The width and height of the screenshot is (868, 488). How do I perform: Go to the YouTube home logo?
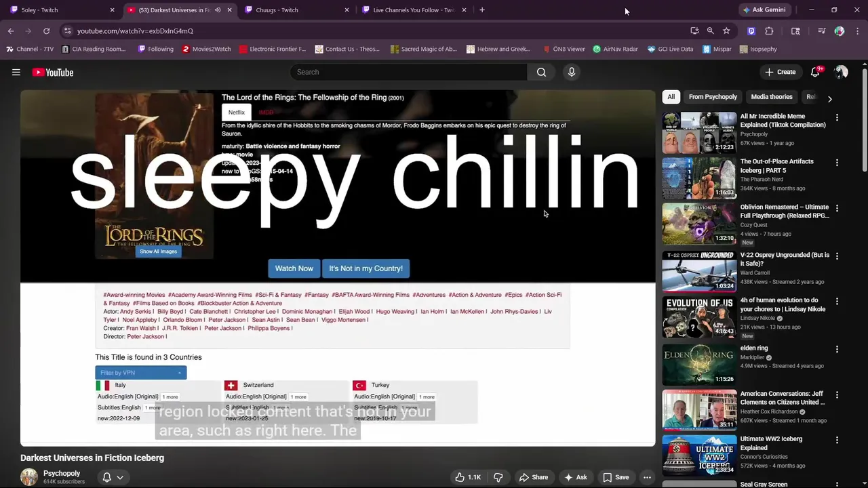click(x=53, y=73)
